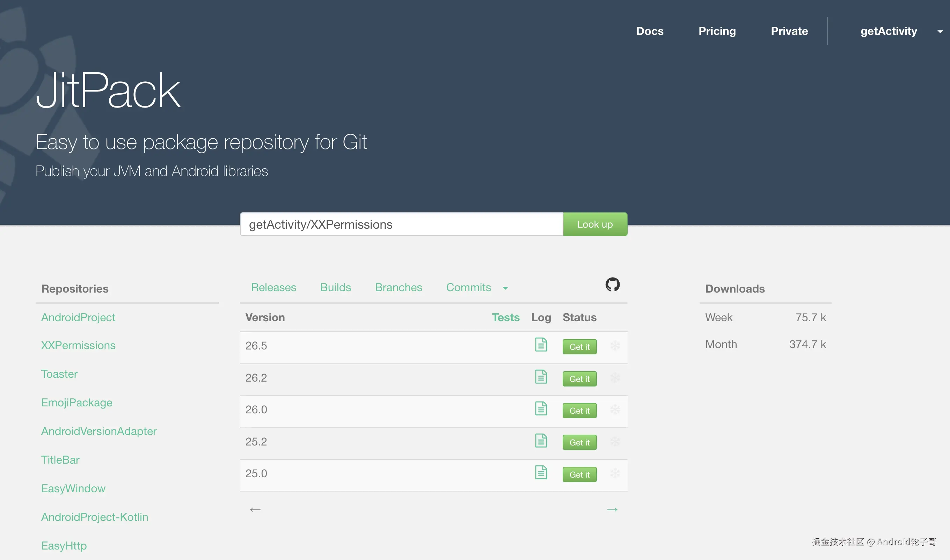Open build log for version 25.2

541,441
